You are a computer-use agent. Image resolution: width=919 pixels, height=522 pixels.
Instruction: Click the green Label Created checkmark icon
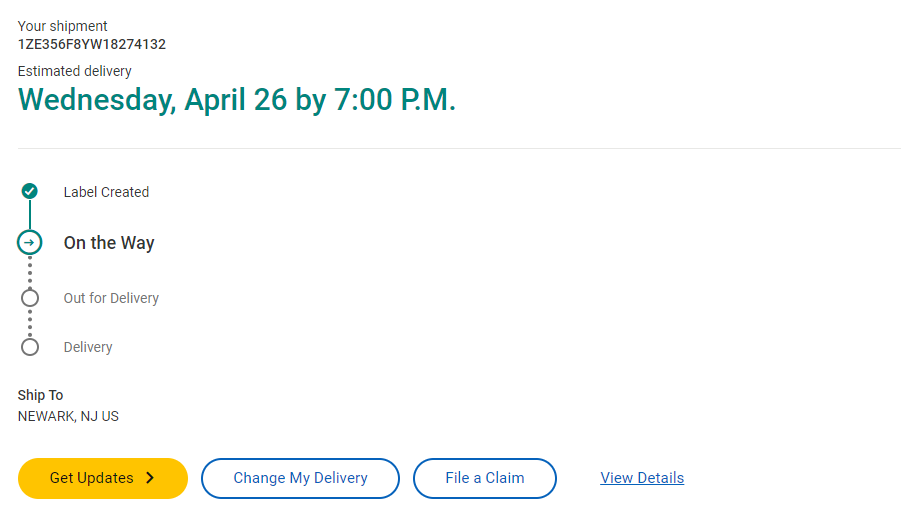[x=30, y=191]
